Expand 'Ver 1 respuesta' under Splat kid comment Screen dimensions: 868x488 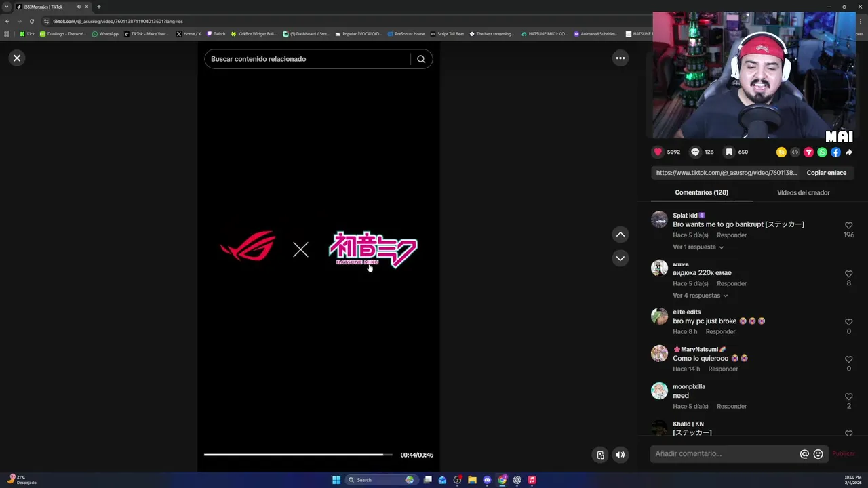click(x=698, y=247)
